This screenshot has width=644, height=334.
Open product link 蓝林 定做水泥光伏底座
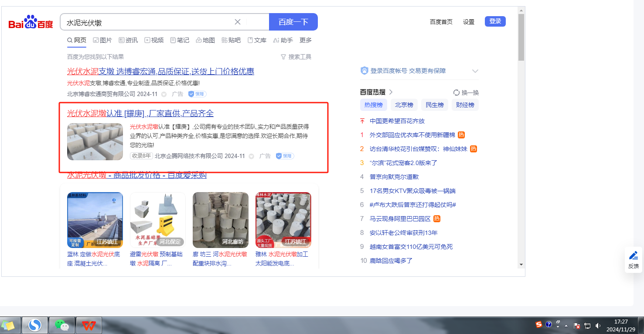(x=94, y=258)
